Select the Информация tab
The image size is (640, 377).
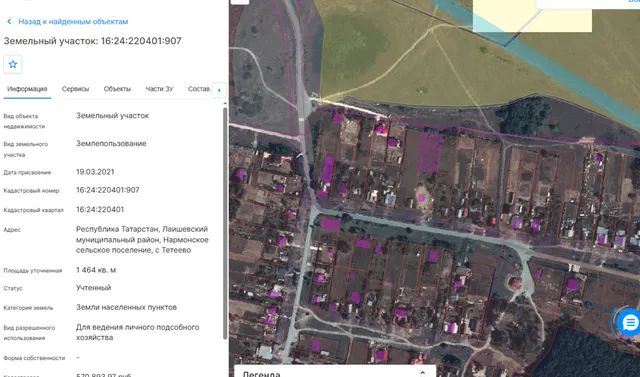(x=27, y=89)
